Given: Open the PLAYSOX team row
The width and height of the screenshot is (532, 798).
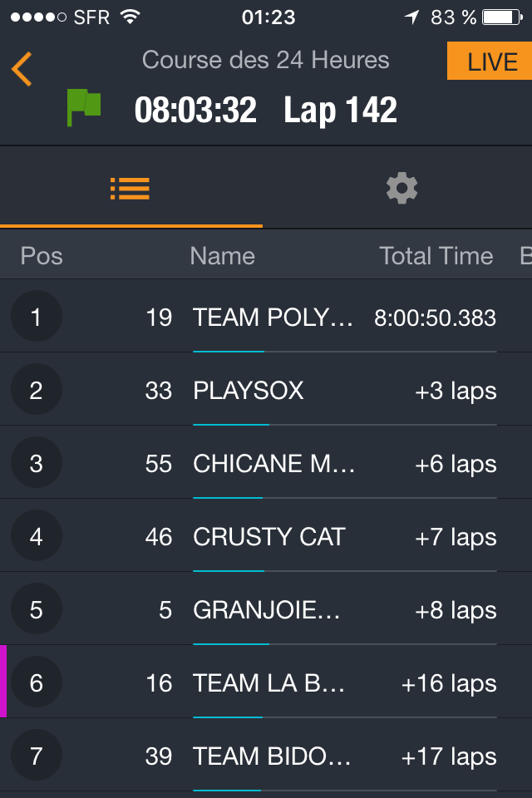Looking at the screenshot, I should tap(249, 391).
